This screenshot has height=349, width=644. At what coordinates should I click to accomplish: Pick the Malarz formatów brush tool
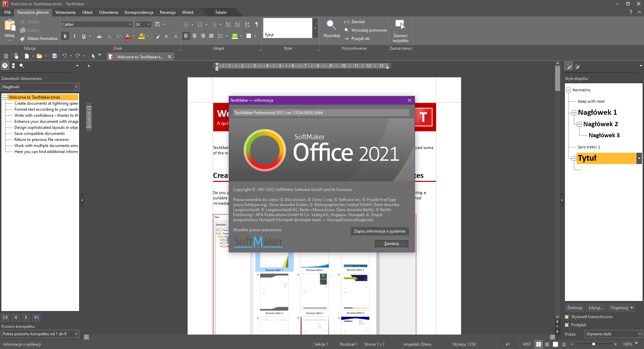(39, 39)
